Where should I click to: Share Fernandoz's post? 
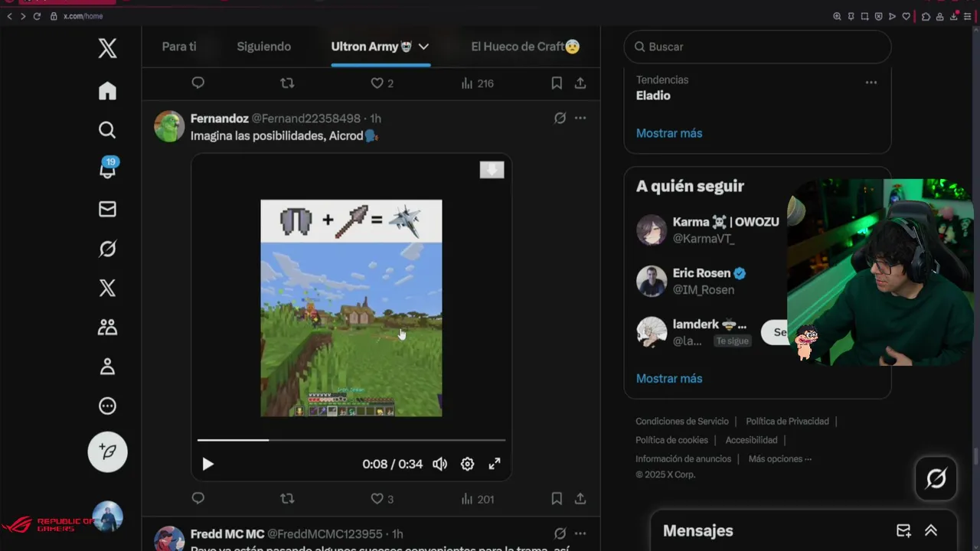click(580, 498)
